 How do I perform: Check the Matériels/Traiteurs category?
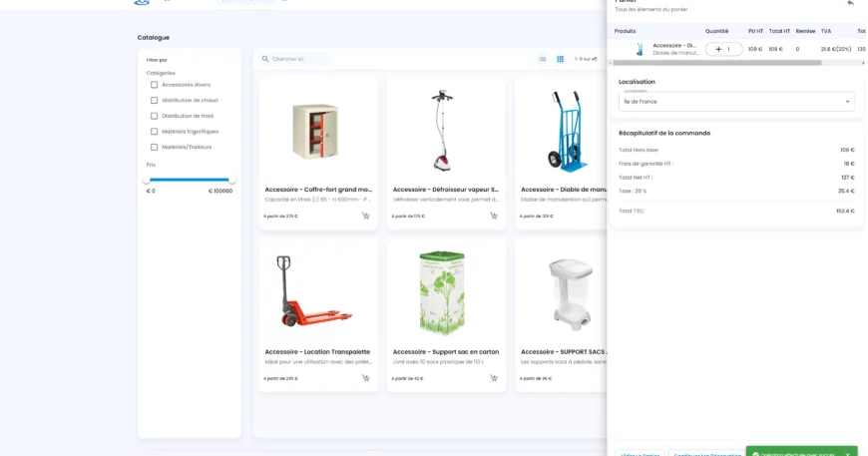(154, 147)
